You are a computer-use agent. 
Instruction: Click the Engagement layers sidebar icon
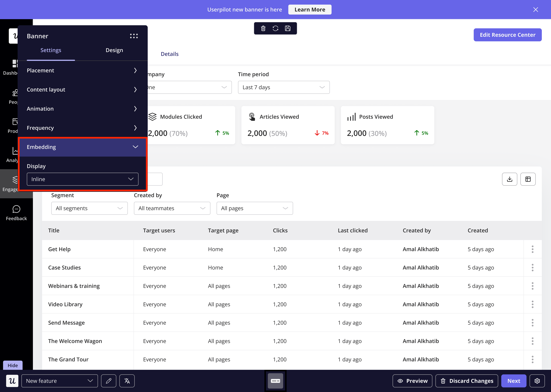[x=15, y=180]
